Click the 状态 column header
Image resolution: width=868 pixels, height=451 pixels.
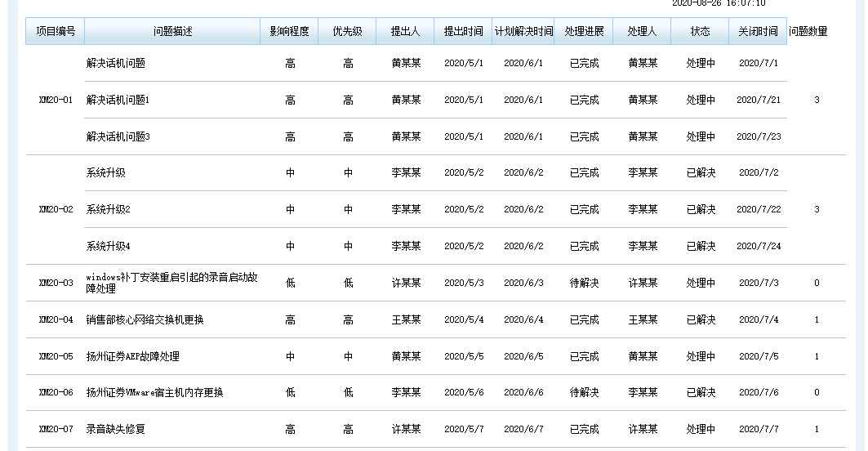(x=701, y=32)
